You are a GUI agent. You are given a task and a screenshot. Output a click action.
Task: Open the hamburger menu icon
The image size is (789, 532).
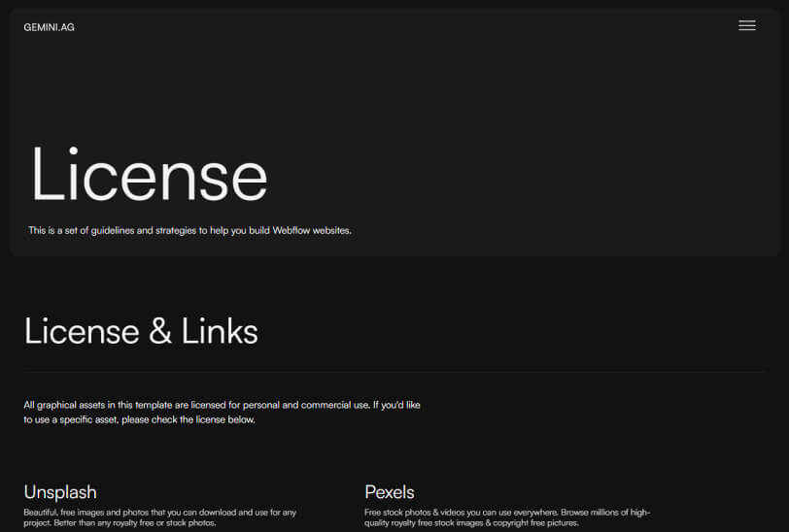[746, 25]
